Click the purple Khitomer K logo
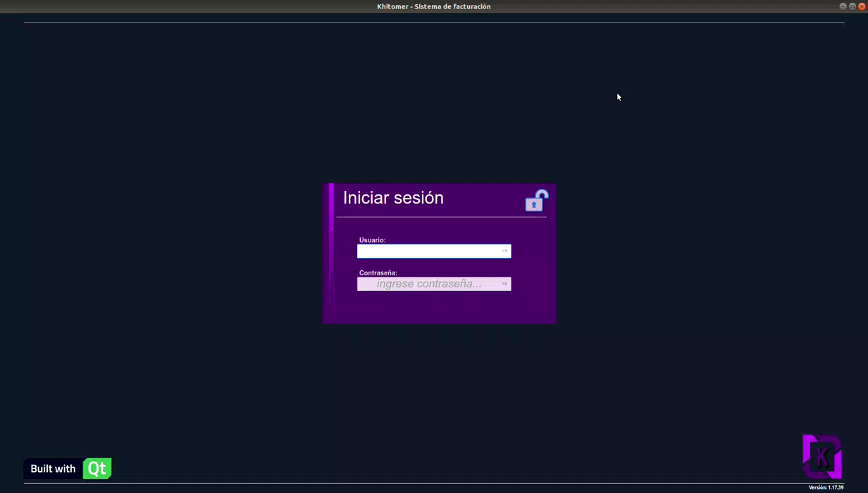This screenshot has width=868, height=493. [822, 456]
